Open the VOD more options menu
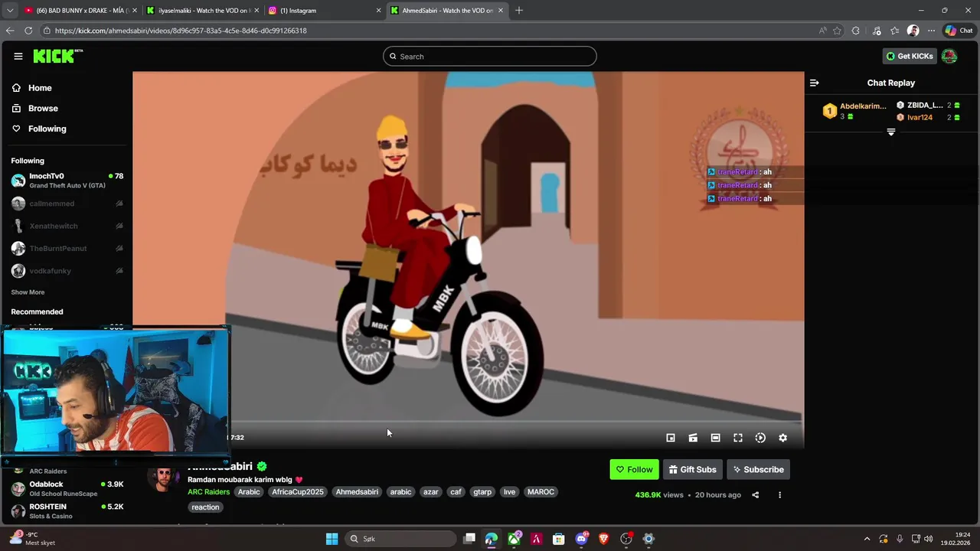 pyautogui.click(x=779, y=495)
